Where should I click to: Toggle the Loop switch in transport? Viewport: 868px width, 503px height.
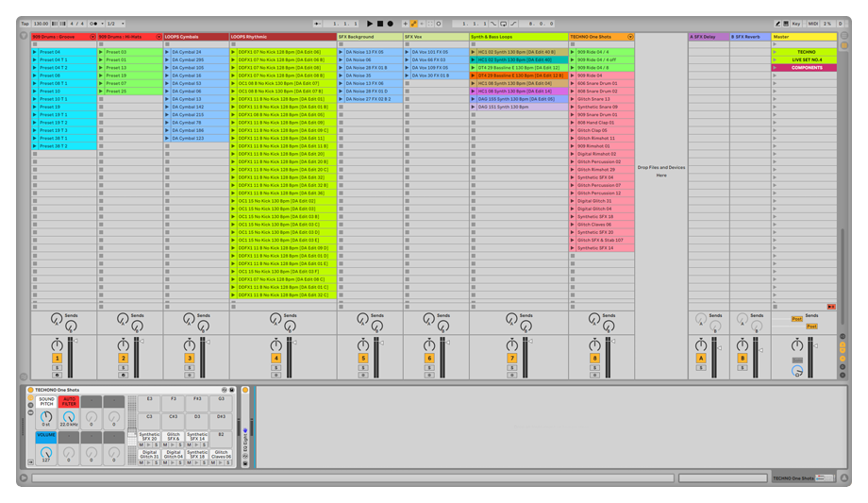tap(503, 24)
